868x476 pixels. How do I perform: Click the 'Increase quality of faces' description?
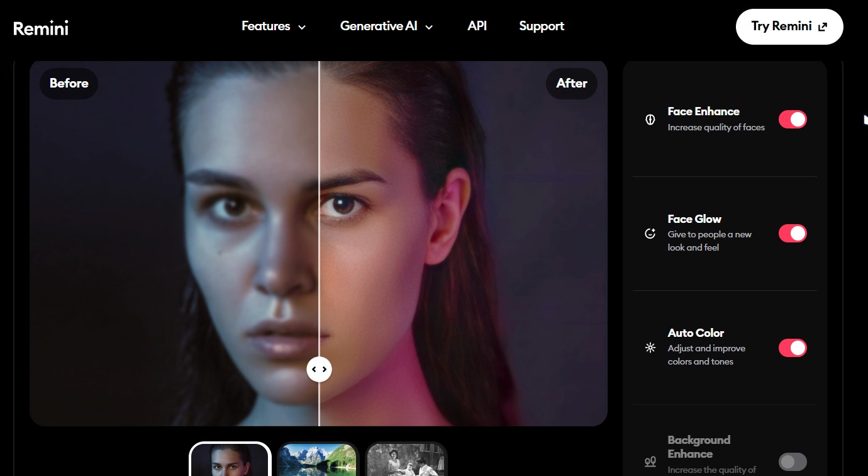click(716, 127)
